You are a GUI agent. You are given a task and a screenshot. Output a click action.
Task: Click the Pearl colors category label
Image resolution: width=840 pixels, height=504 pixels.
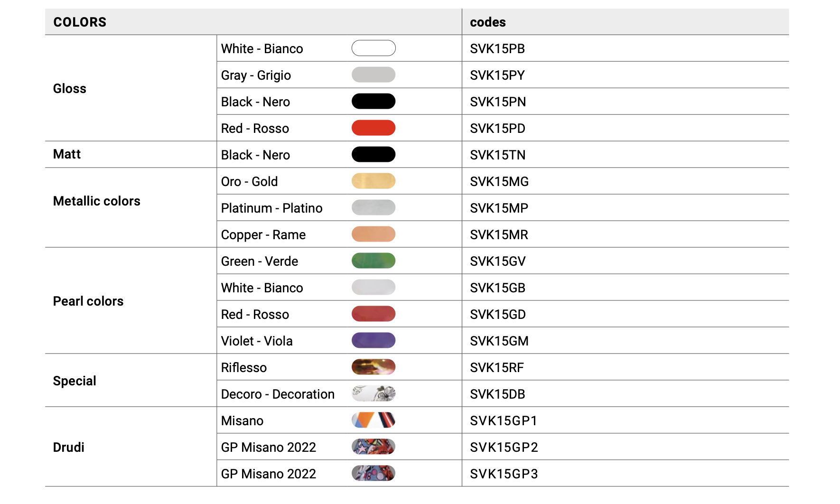[88, 301]
